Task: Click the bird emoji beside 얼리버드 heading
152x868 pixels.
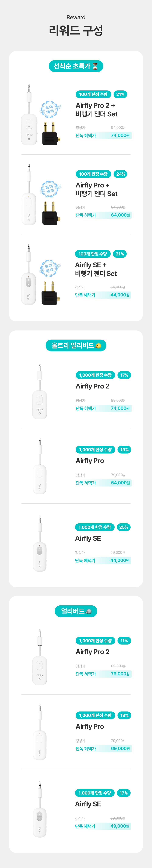Action: click(x=89, y=611)
